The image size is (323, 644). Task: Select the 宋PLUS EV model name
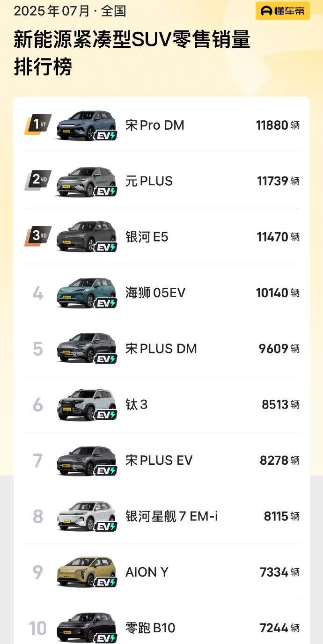pos(159,461)
